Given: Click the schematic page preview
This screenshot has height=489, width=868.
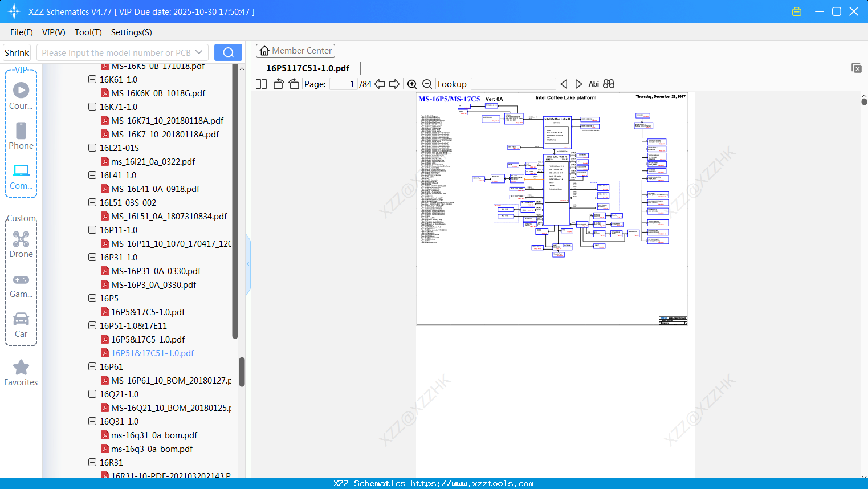Looking at the screenshot, I should click(x=552, y=209).
